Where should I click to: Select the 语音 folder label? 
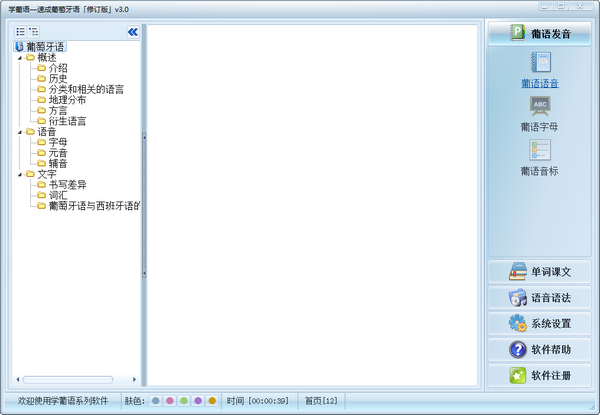(47, 132)
